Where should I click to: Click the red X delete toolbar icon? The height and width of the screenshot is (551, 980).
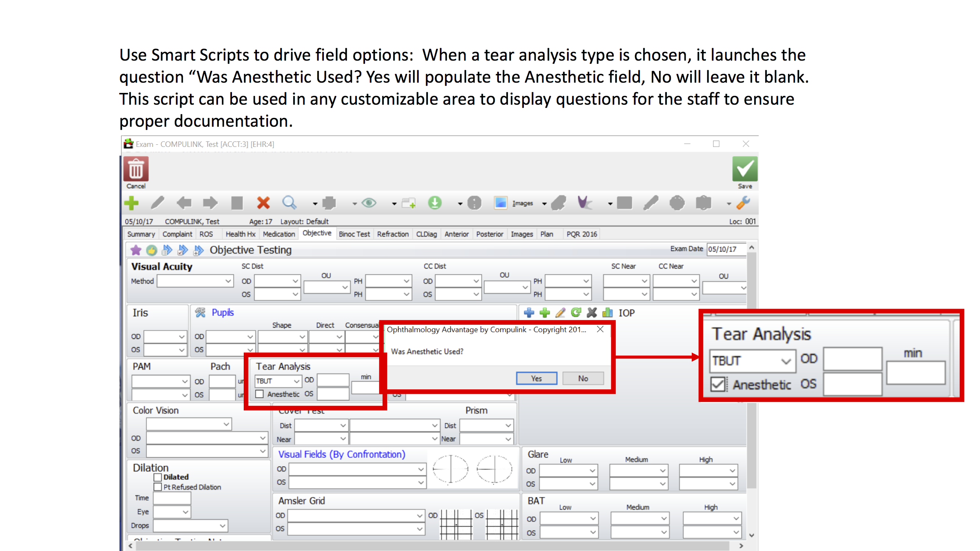263,203
